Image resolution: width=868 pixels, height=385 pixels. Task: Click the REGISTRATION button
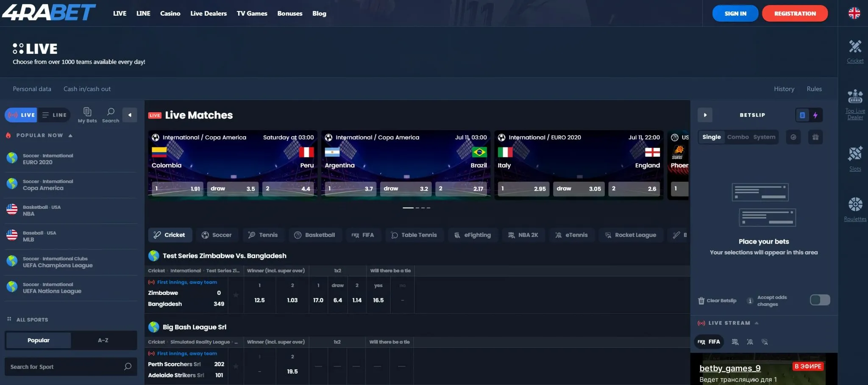[794, 13]
